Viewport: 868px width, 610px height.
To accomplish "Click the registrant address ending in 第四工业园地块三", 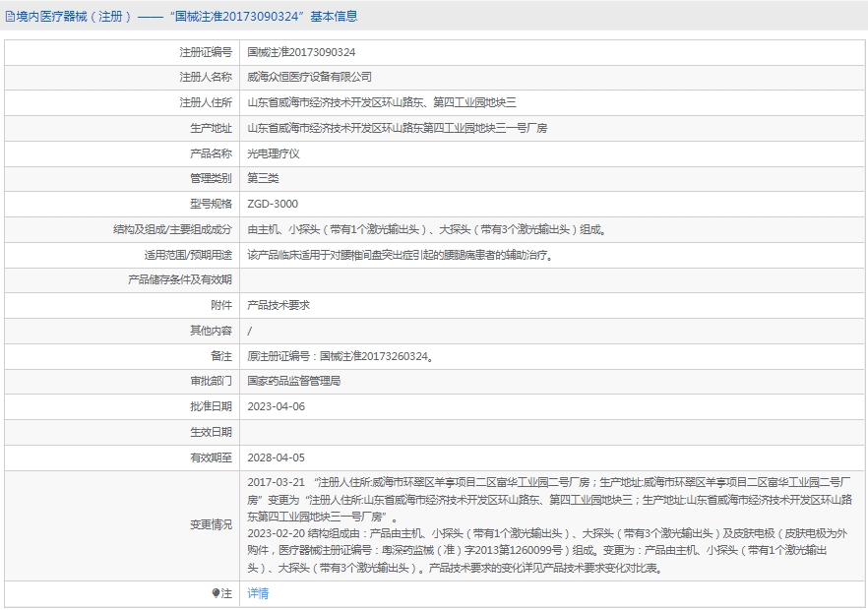I will [x=382, y=102].
